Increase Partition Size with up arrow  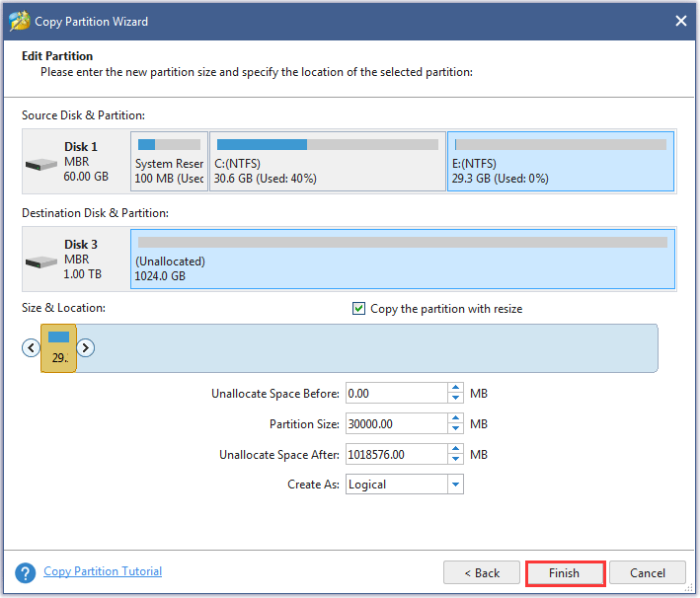tap(455, 418)
